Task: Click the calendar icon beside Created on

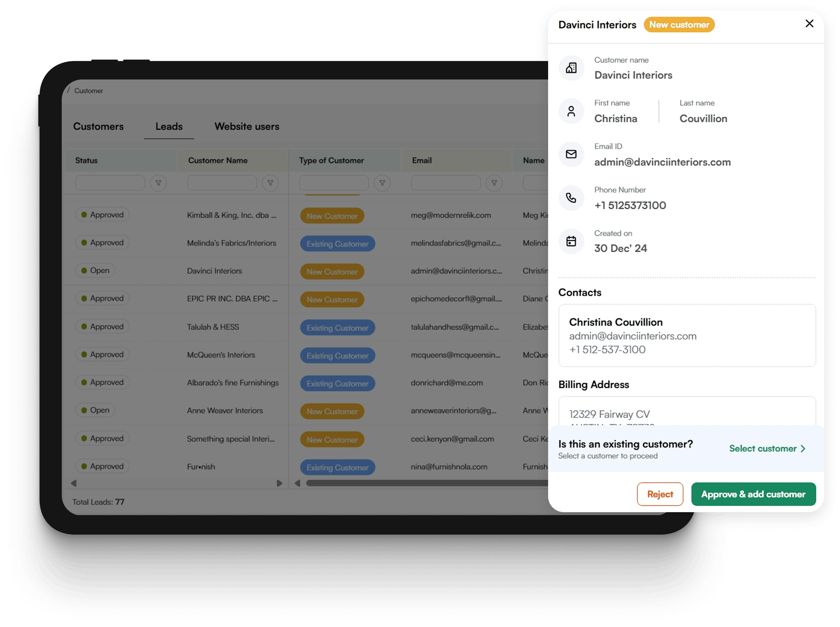Action: [571, 241]
